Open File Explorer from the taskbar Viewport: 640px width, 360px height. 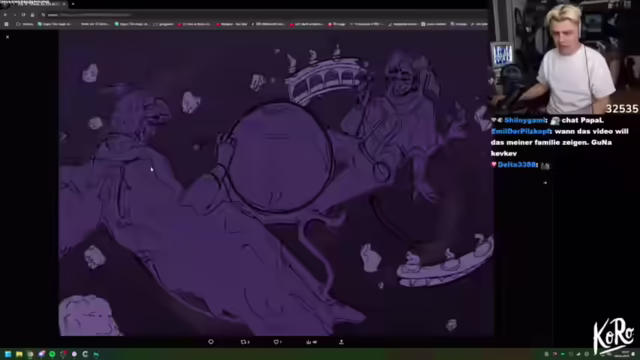(19, 354)
